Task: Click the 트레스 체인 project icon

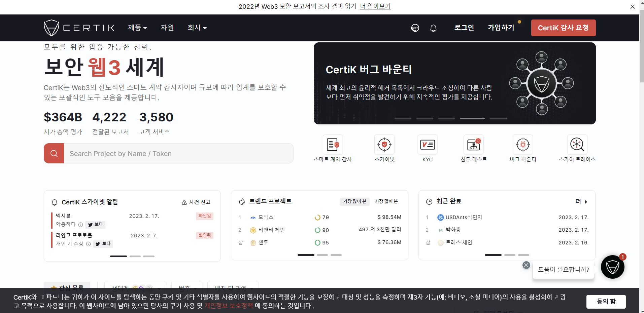Action: click(x=440, y=242)
